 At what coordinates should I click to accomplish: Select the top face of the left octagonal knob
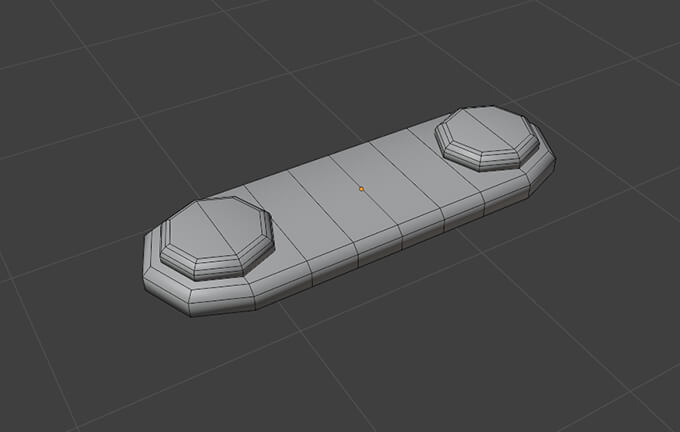(217, 228)
